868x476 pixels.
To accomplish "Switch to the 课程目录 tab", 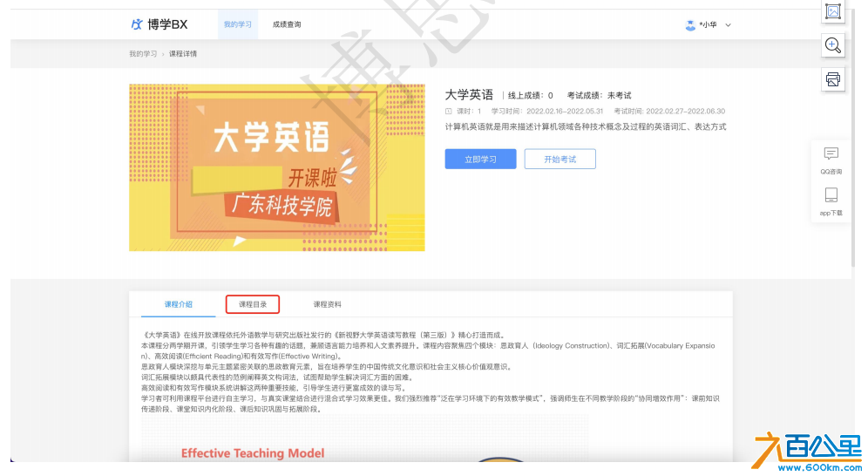I will [253, 304].
